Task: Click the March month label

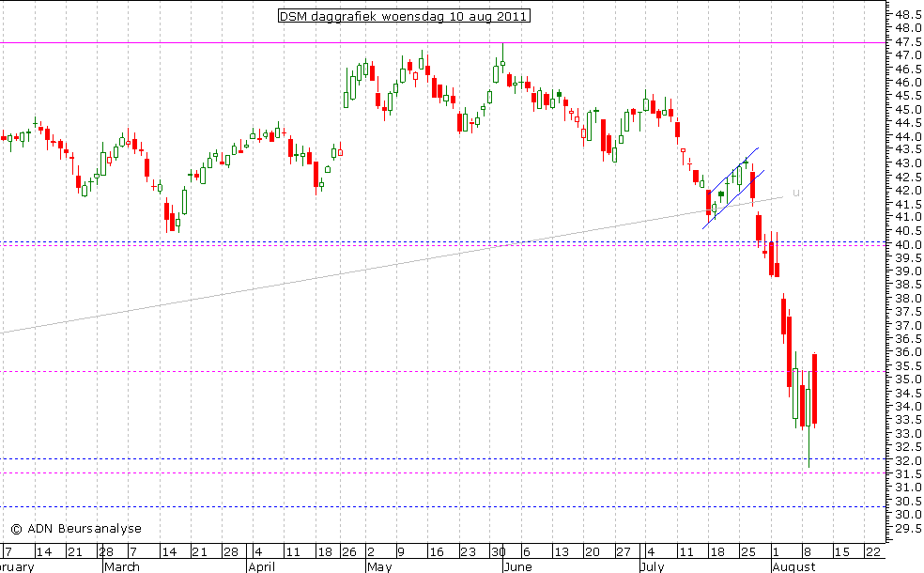Action: click(x=122, y=566)
